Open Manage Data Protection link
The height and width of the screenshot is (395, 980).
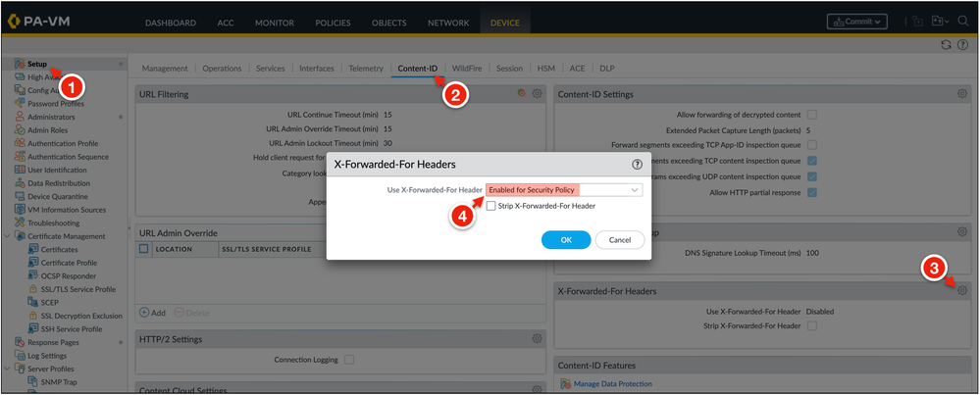click(612, 384)
